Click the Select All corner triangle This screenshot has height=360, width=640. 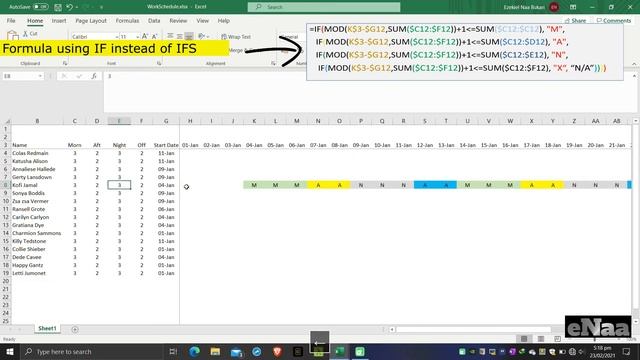point(7,121)
